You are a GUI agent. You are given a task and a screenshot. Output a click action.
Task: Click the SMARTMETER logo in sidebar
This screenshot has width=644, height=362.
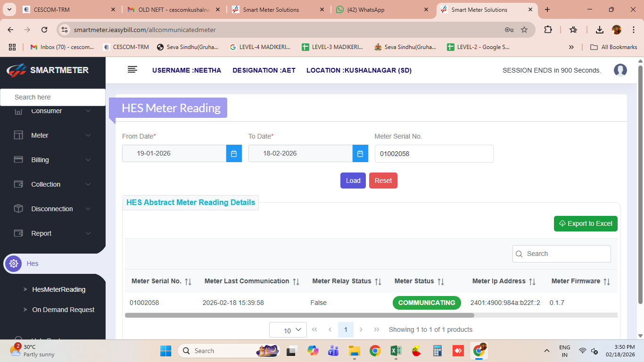(x=48, y=70)
